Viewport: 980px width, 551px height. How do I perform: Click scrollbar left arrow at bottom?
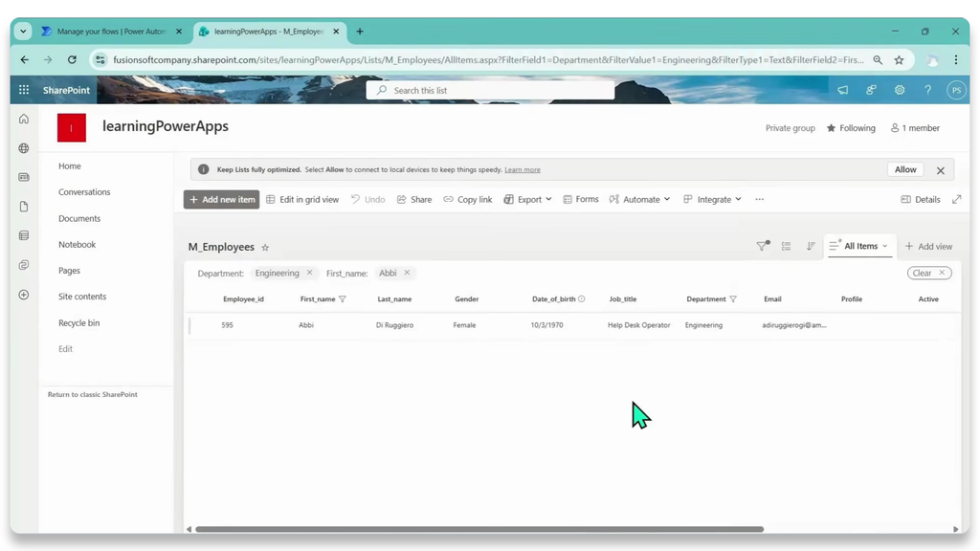[189, 529]
